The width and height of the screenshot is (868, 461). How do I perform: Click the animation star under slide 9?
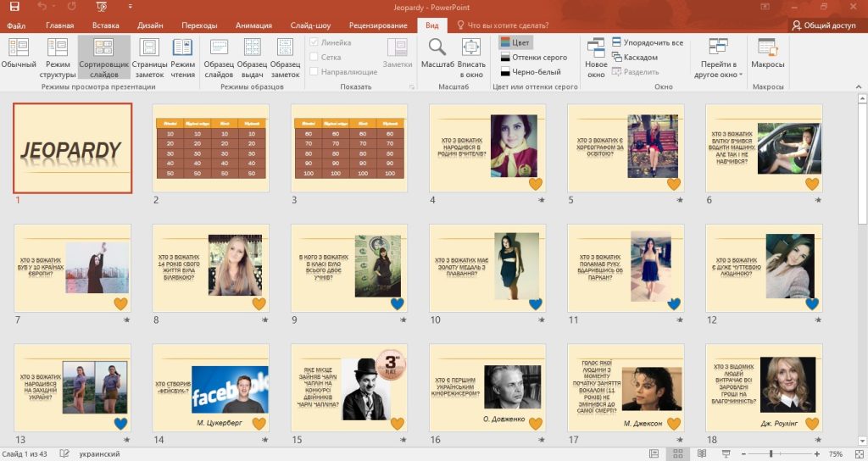(x=403, y=319)
